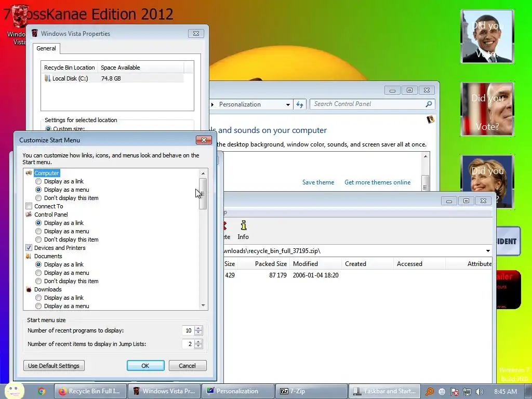Switch to Taskbar and Start Menu taskbar button
The width and height of the screenshot is (532, 399).
click(385, 391)
